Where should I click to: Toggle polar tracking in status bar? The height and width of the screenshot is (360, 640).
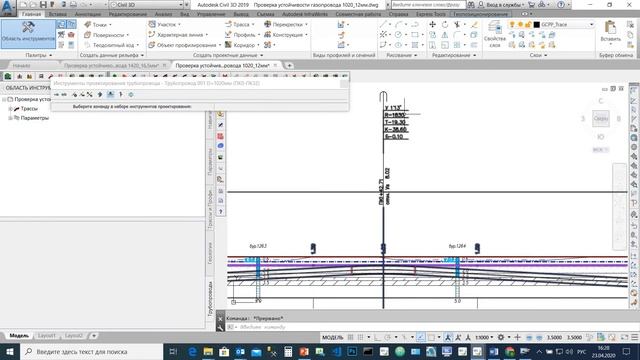387,337
